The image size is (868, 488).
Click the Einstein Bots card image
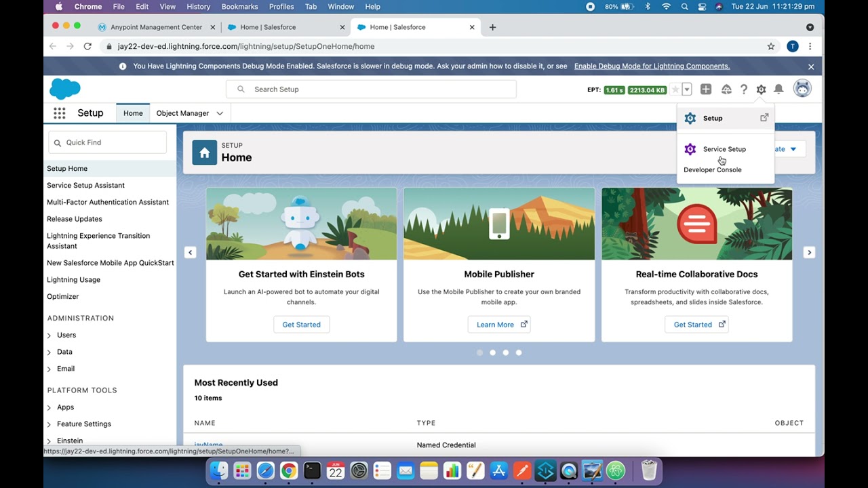click(x=301, y=224)
